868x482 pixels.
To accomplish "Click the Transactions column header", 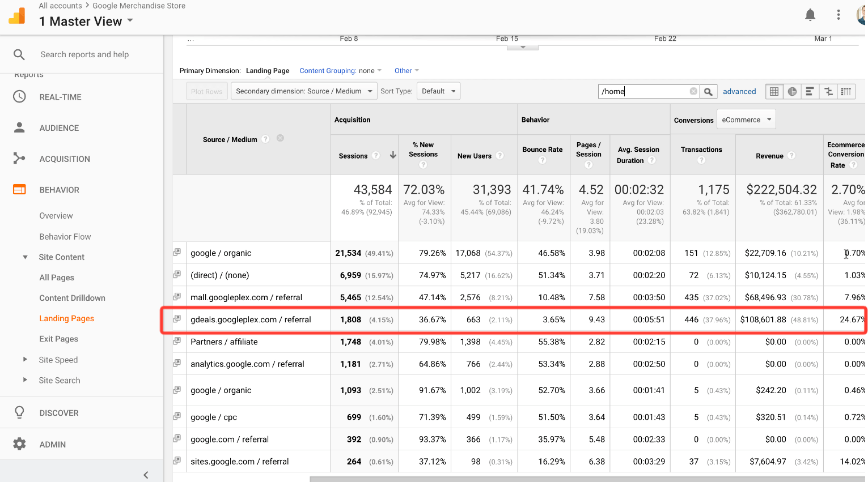I will (x=701, y=150).
